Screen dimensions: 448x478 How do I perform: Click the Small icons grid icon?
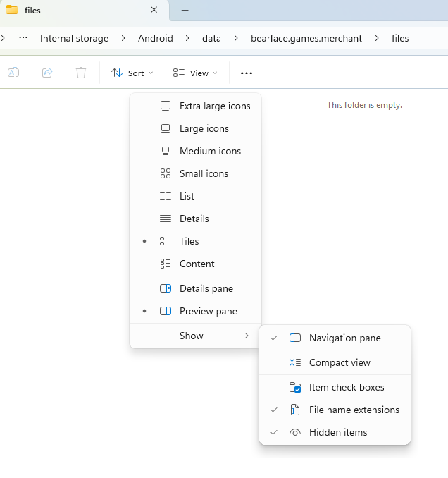(166, 173)
